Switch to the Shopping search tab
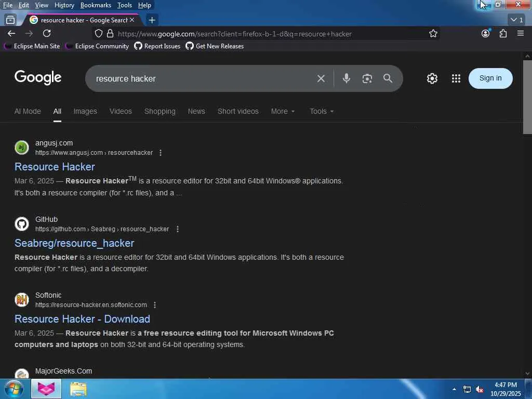This screenshot has width=532, height=399. click(x=160, y=111)
